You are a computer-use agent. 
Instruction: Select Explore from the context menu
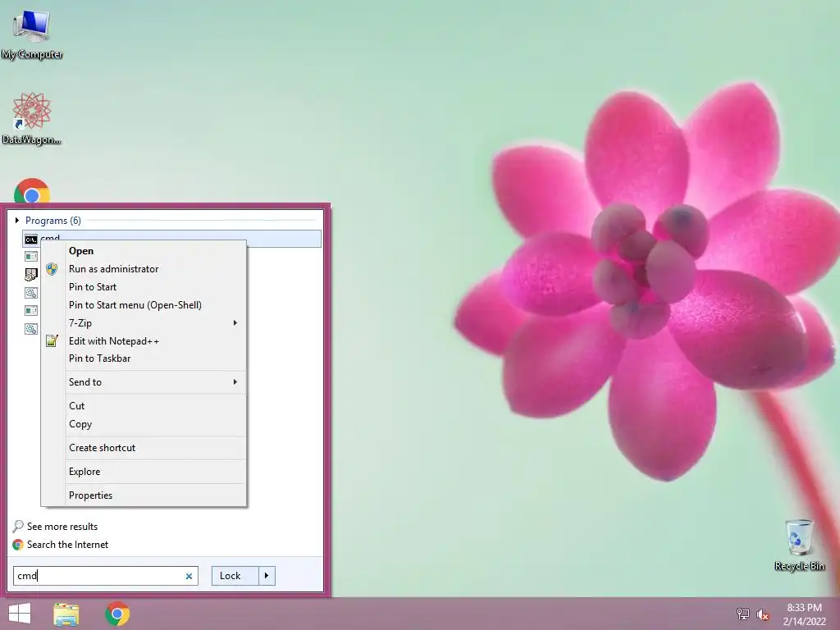pyautogui.click(x=144, y=472)
